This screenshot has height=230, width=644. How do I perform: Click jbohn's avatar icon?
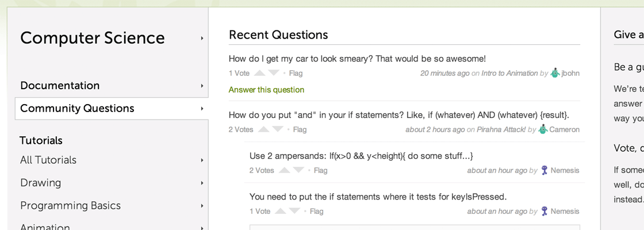555,72
